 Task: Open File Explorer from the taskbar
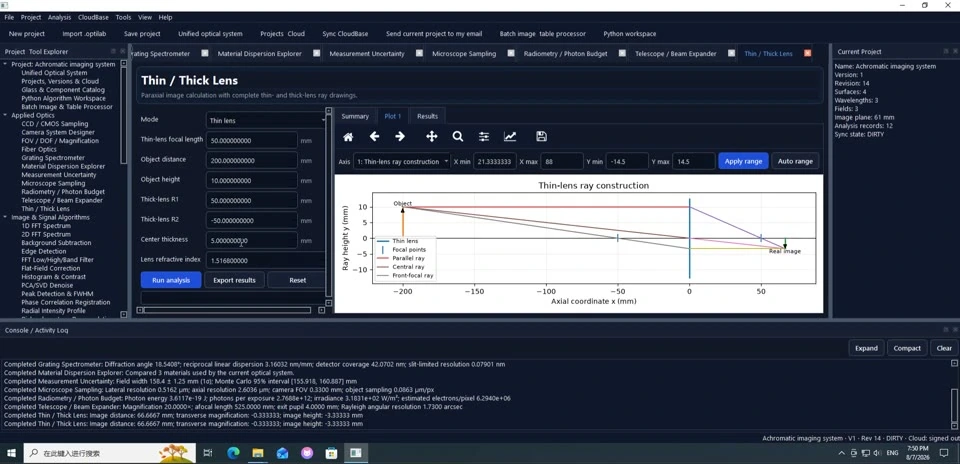click(258, 453)
